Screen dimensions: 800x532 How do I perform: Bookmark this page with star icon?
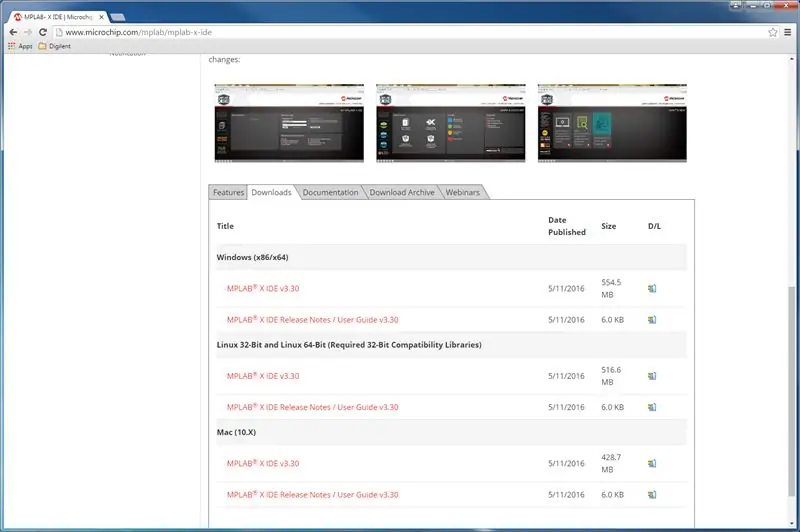pos(772,32)
